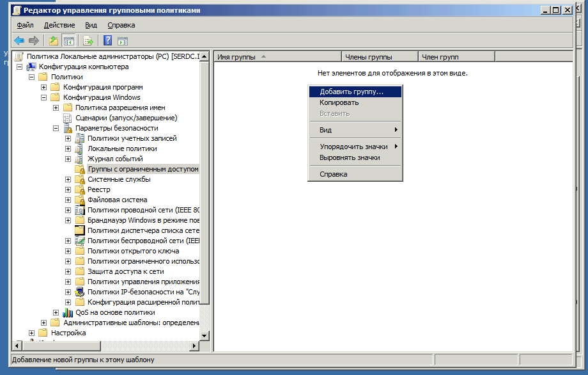The image size is (588, 375).
Task: Sort by Имя группы column header
Action: tap(236, 57)
